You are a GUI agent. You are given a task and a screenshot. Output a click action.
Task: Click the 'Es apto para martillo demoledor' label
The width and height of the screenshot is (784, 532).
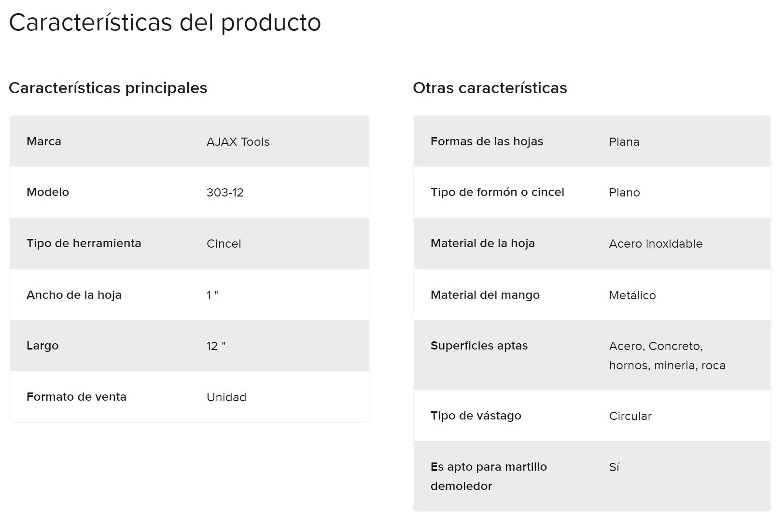tap(489, 476)
